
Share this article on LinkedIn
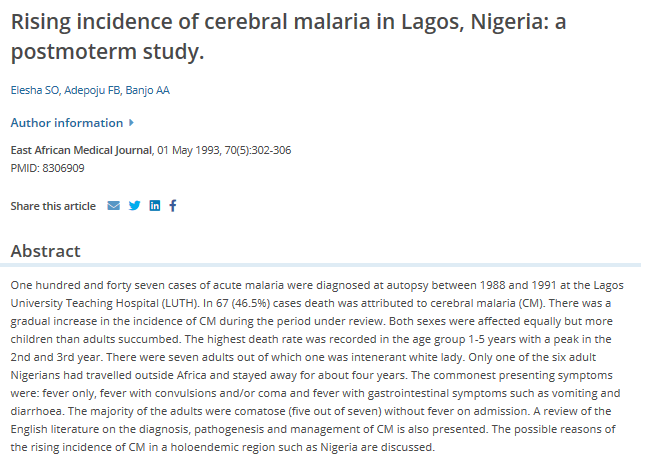pyautogui.click(x=155, y=205)
